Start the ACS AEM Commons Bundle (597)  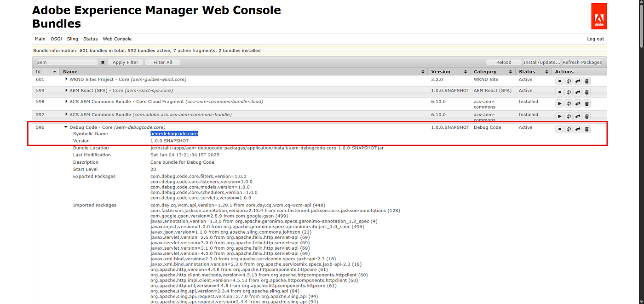pos(559,116)
